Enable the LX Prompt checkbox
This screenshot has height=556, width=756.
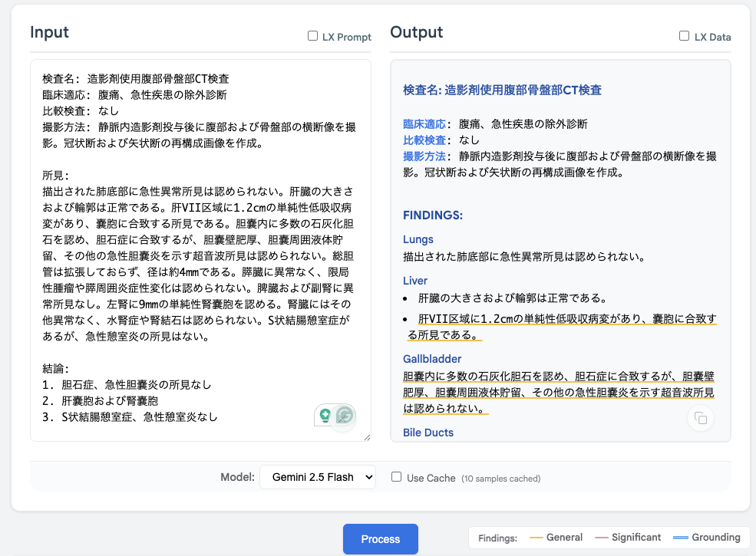pyautogui.click(x=312, y=36)
